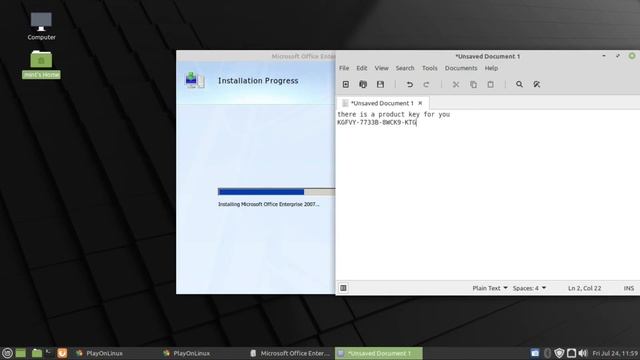Viewport: 640px width, 360px height.
Task: Click the new document icon in text editor toolbar
Action: [346, 84]
